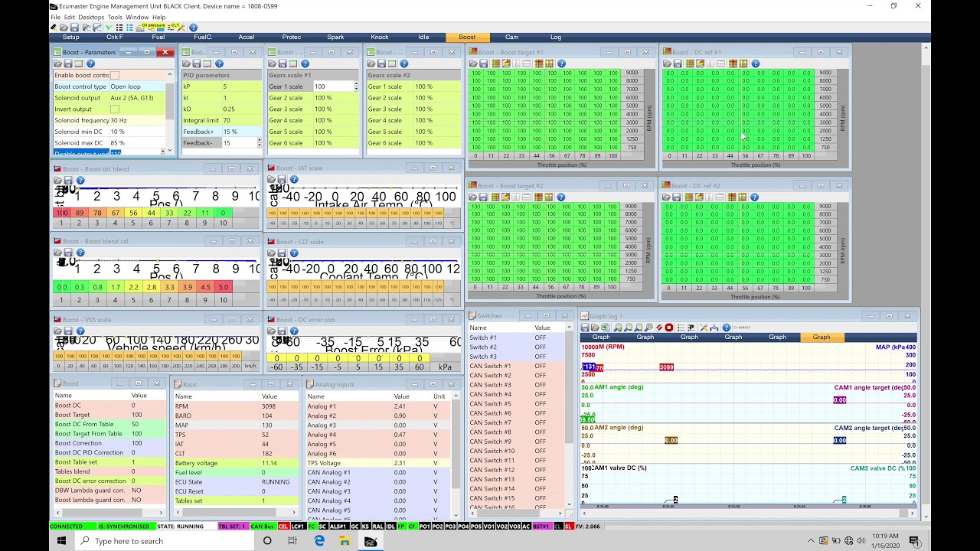The width and height of the screenshot is (980, 551).
Task: Switch to the Cam tab
Action: click(511, 37)
